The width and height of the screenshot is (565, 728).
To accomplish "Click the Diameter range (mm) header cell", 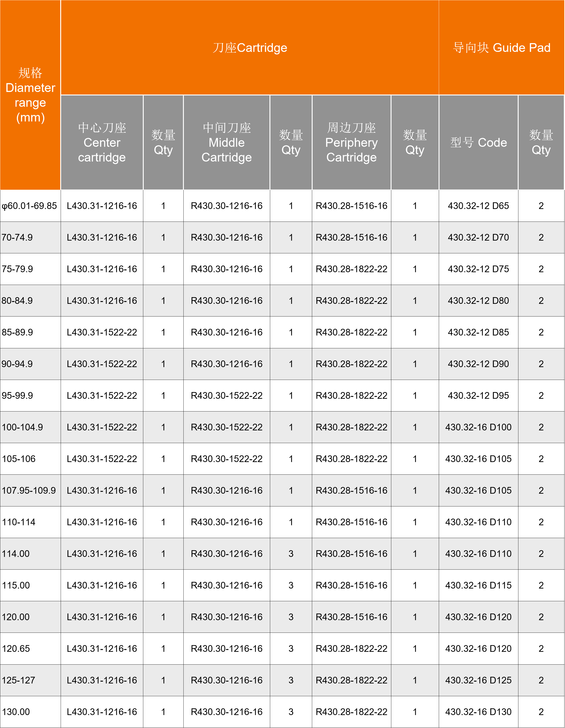I will coord(30,95).
